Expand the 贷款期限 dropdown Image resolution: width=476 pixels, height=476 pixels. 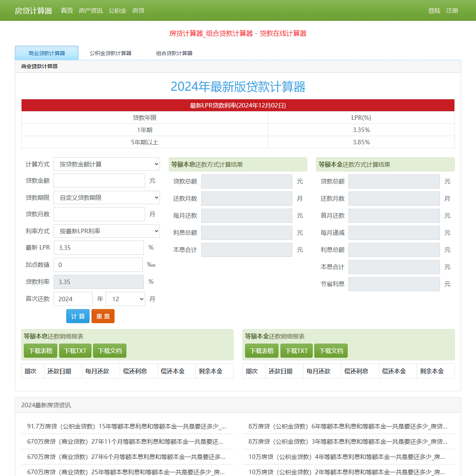(x=107, y=197)
